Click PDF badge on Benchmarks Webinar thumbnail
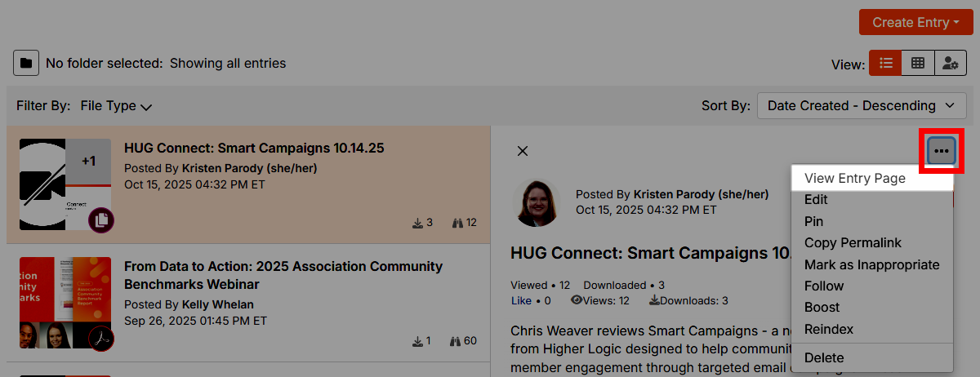Viewport: 980px width, 377px height. [101, 338]
